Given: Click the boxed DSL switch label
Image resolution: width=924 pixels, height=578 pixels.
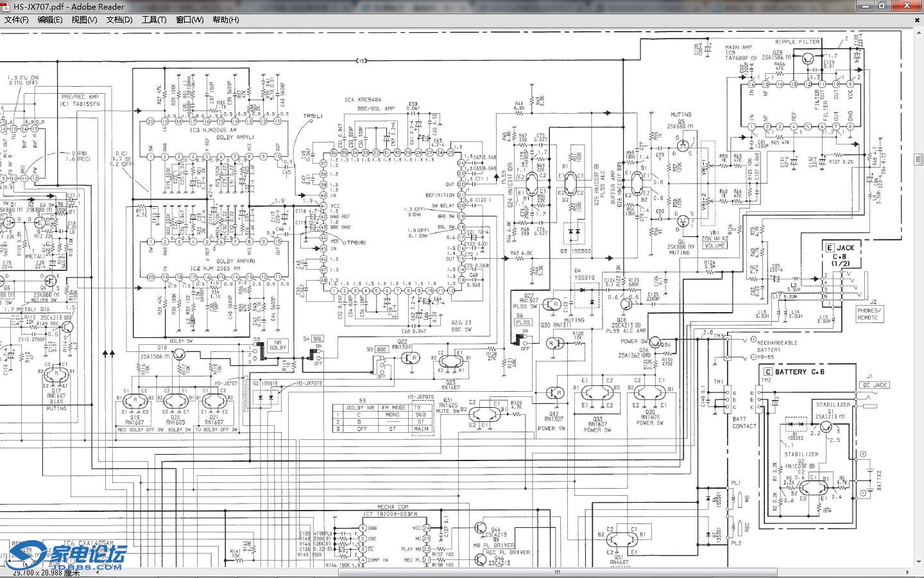Looking at the screenshot, I should pos(318,338).
